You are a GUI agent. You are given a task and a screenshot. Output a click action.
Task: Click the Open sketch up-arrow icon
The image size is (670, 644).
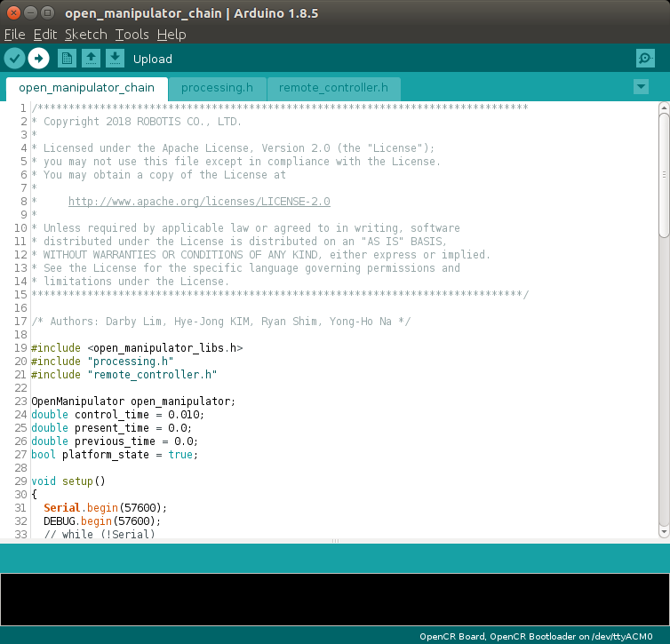click(x=91, y=59)
